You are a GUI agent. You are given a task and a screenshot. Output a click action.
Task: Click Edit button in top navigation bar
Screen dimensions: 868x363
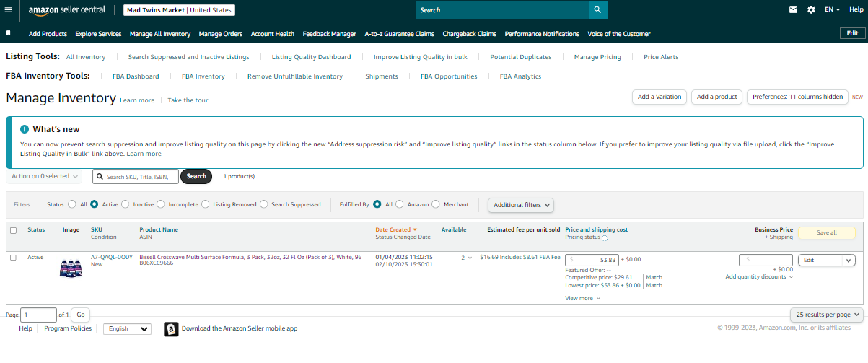(x=852, y=33)
